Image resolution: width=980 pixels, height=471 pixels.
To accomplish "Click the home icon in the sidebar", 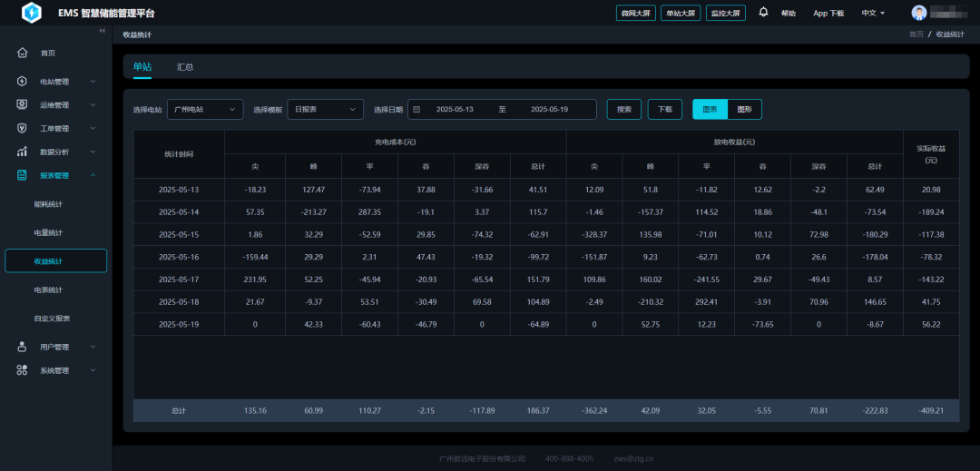I will click(x=23, y=54).
